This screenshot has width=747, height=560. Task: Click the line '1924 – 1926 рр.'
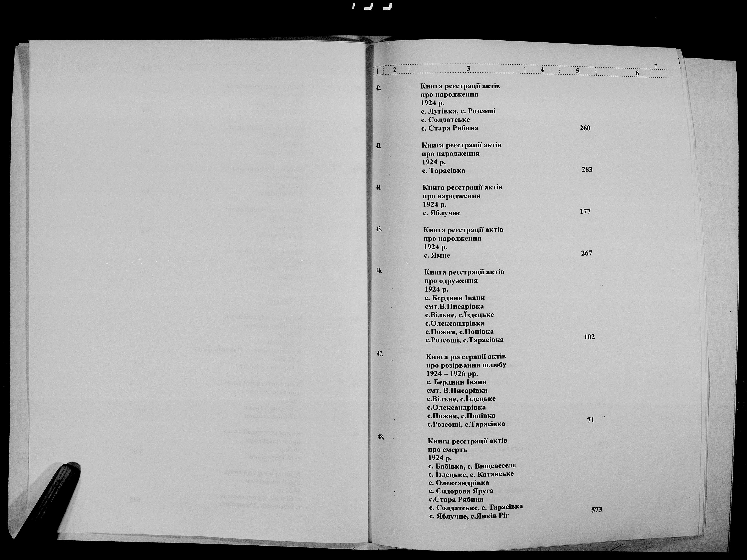[x=452, y=374]
